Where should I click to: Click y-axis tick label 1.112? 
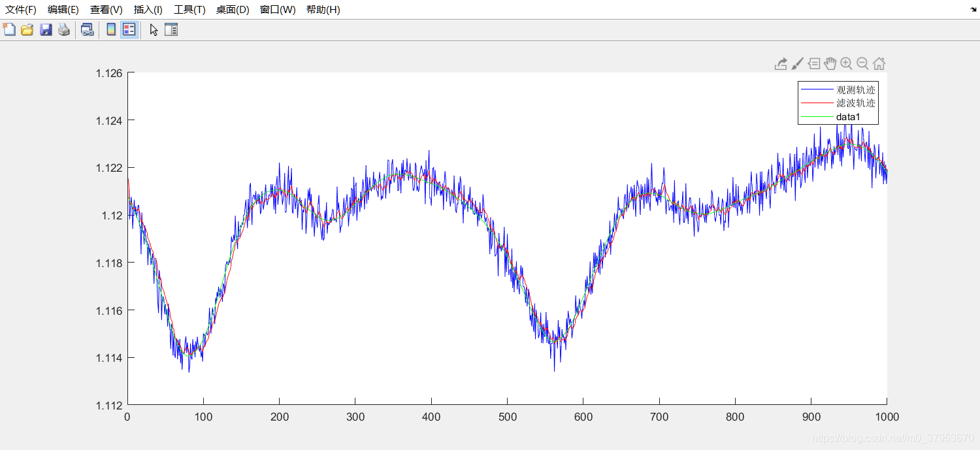click(109, 405)
